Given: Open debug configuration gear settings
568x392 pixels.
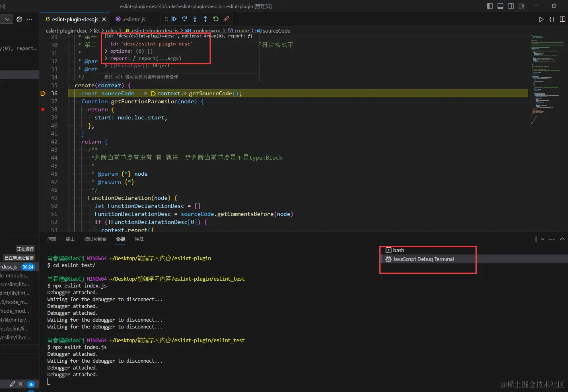Looking at the screenshot, I should click(19, 19).
